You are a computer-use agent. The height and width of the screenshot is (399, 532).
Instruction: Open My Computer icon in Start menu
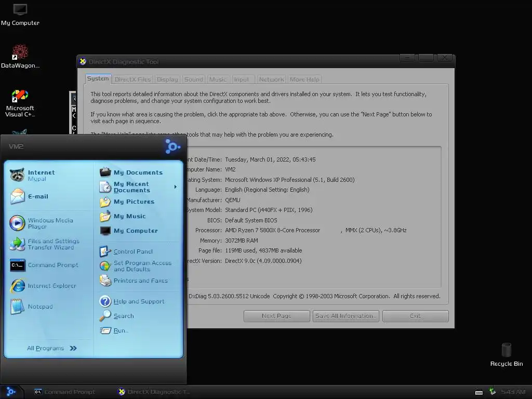[105, 231]
